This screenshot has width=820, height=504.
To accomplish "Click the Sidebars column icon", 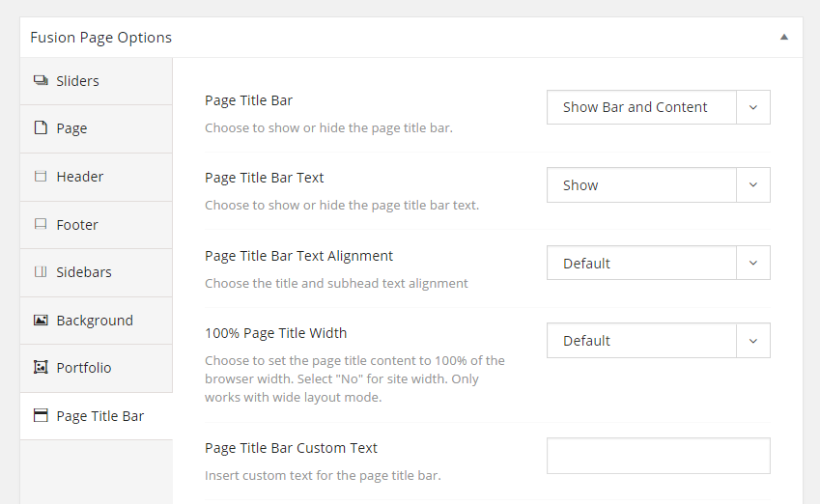I will tap(41, 272).
